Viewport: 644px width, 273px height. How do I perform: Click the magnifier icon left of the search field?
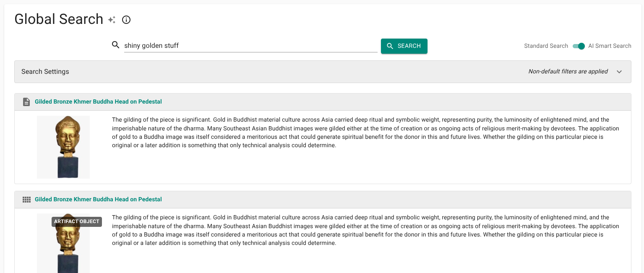pos(116,45)
